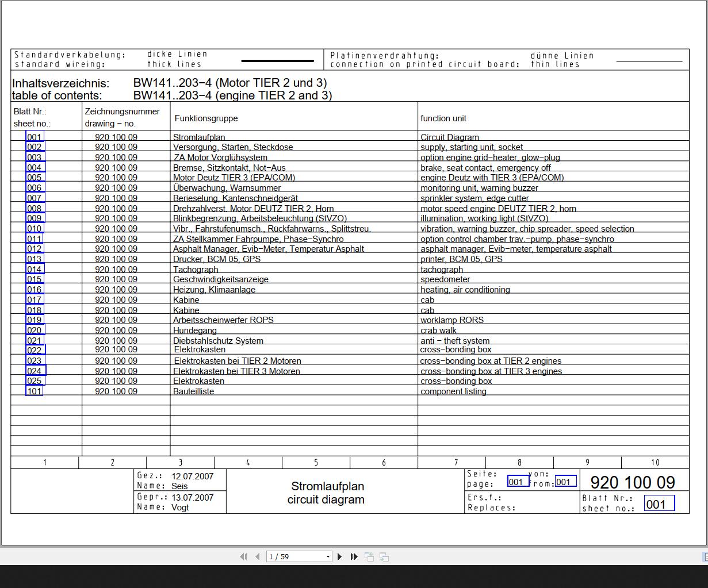This screenshot has height=588, width=708.
Task: Select text 'worklamp RORS'
Action: 452,320
